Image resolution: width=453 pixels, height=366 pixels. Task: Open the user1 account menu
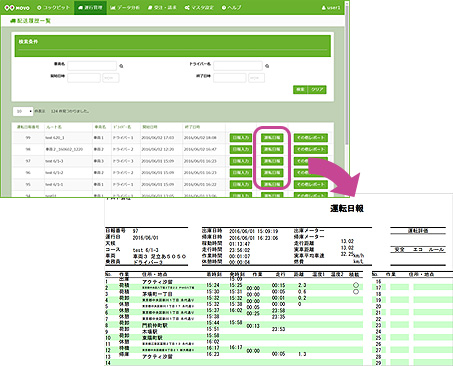(331, 7)
